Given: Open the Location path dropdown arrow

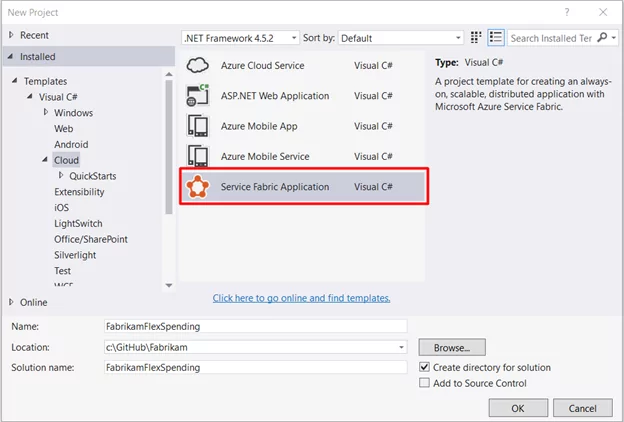Looking at the screenshot, I should pos(401,347).
